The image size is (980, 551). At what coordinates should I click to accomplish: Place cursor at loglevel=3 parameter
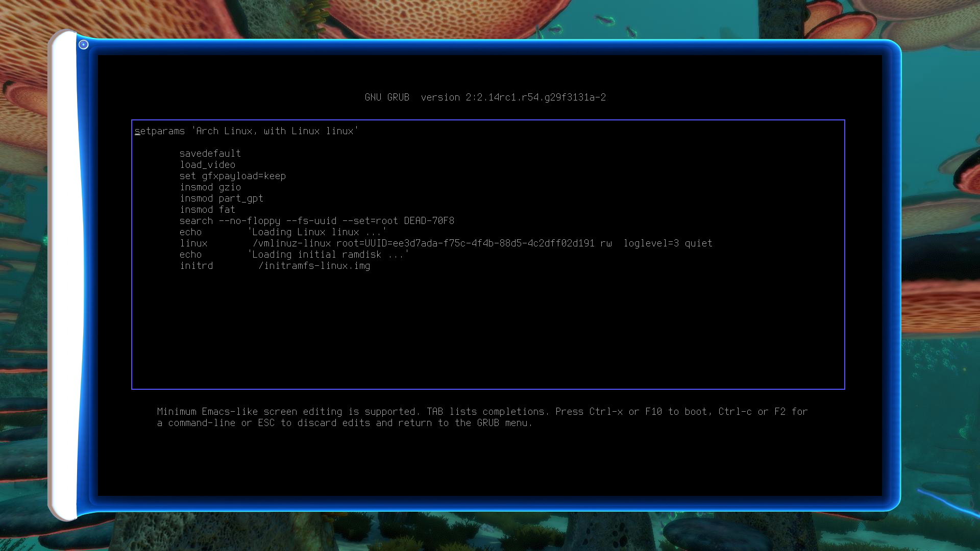(x=651, y=243)
